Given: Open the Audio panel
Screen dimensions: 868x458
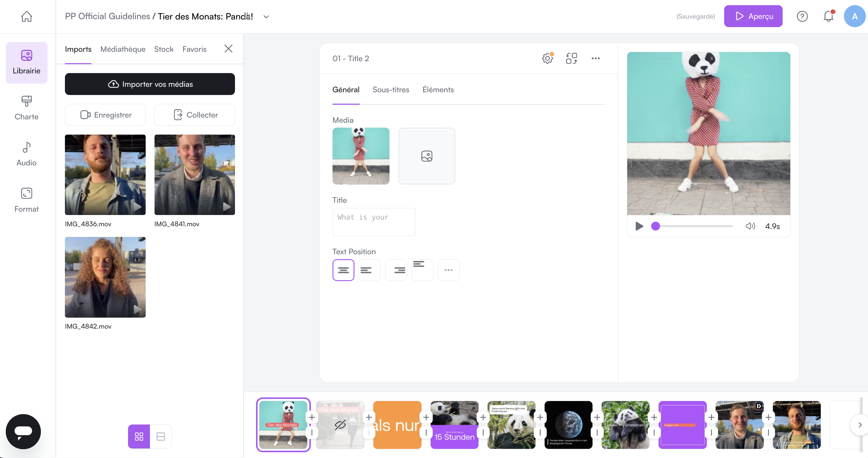Looking at the screenshot, I should pos(26,154).
